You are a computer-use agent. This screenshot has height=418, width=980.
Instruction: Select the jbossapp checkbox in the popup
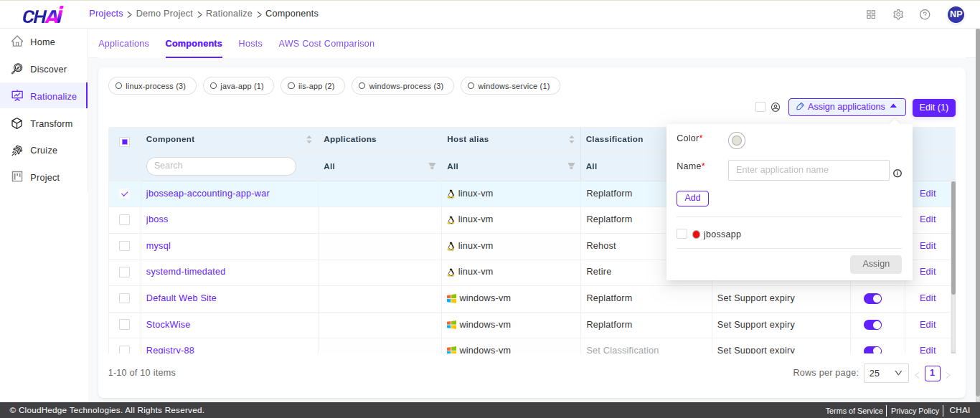[x=681, y=233]
